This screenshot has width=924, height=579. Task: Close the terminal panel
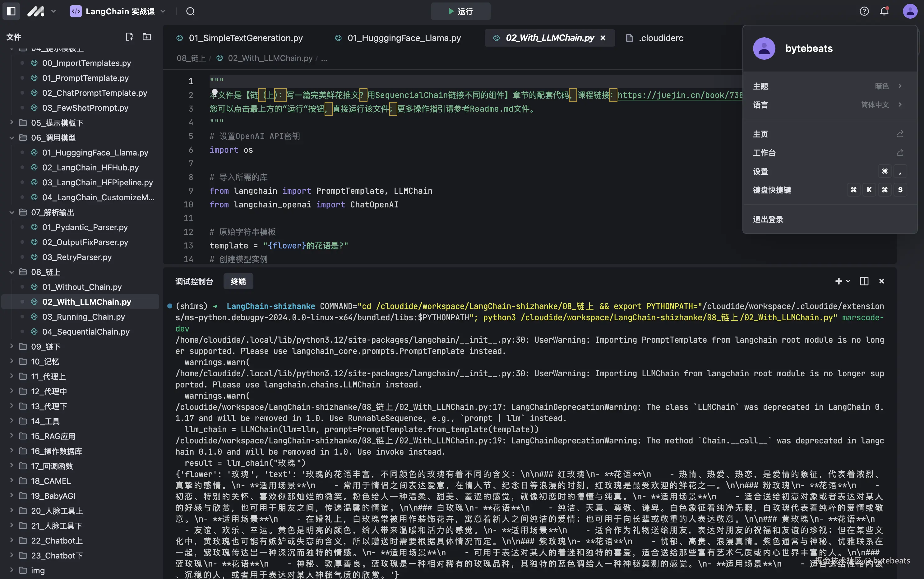click(881, 281)
